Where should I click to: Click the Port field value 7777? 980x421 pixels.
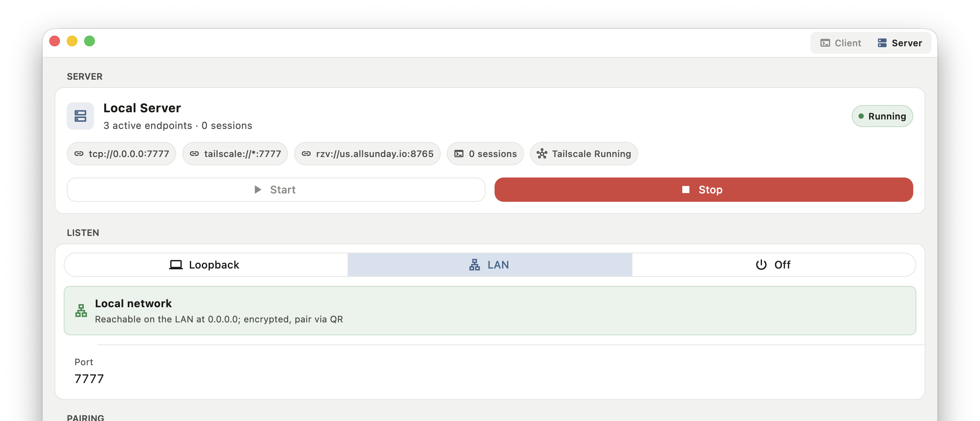click(89, 379)
